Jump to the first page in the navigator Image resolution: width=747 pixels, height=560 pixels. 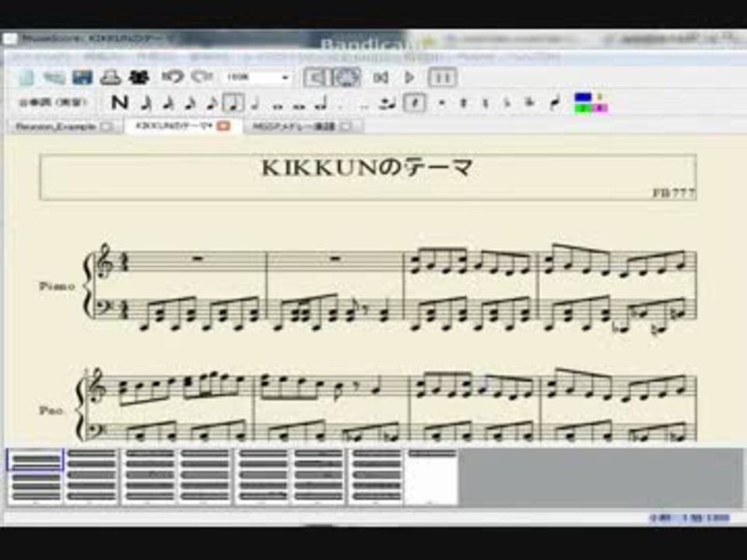[35, 476]
